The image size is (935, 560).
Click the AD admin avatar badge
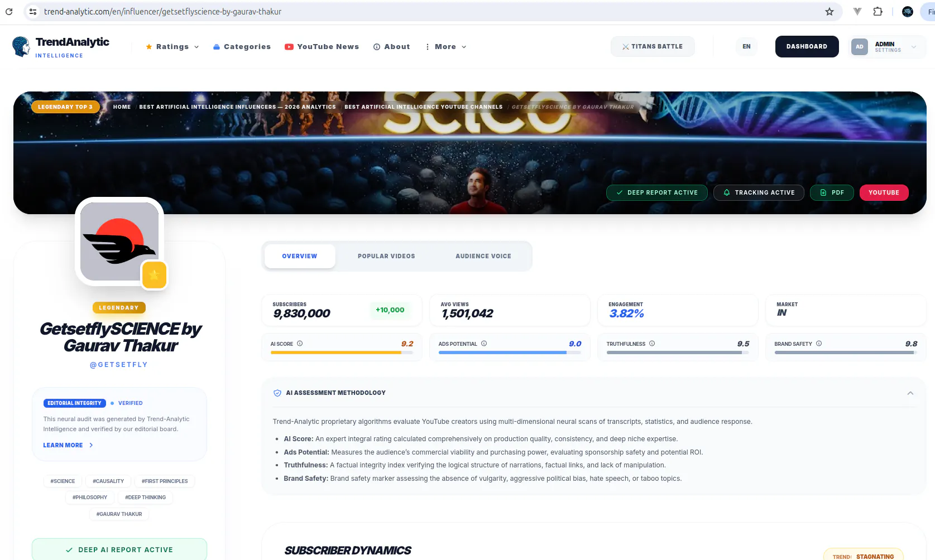(x=860, y=47)
